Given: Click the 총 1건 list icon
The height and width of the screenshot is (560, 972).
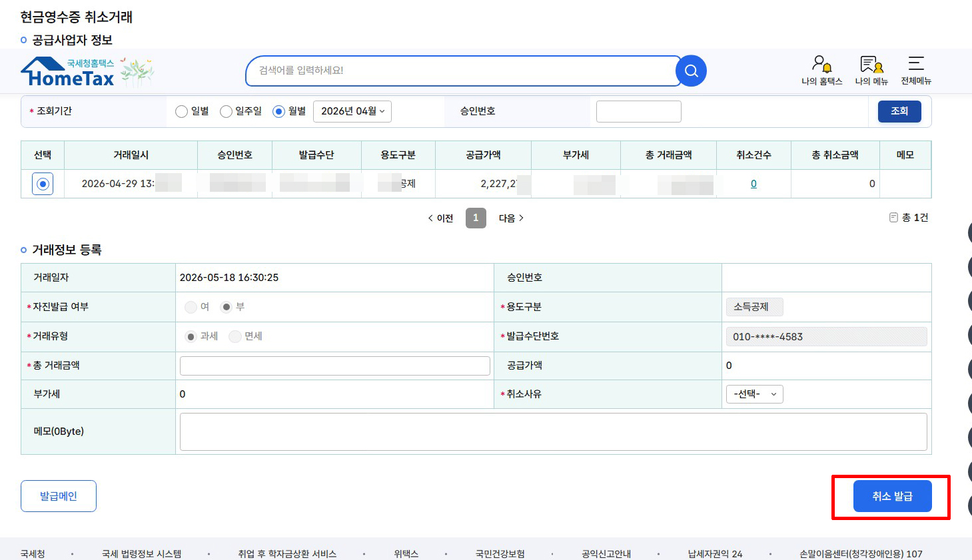Looking at the screenshot, I should point(893,218).
